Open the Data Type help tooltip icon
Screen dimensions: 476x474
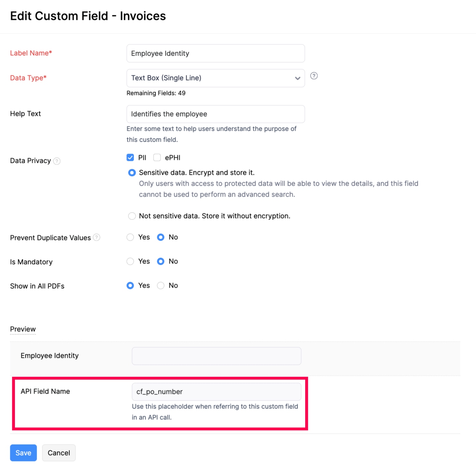313,76
